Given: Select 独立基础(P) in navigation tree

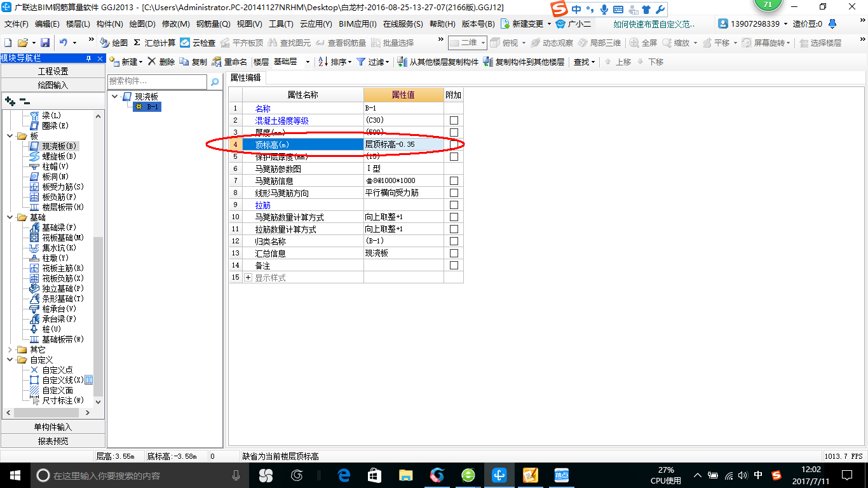Looking at the screenshot, I should click(x=63, y=288).
